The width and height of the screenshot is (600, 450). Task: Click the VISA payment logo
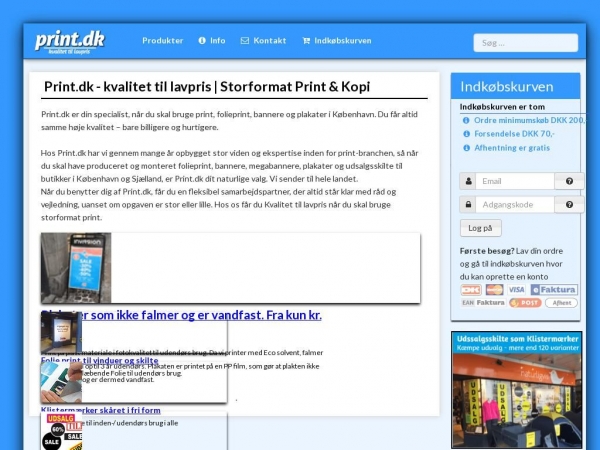(x=517, y=290)
